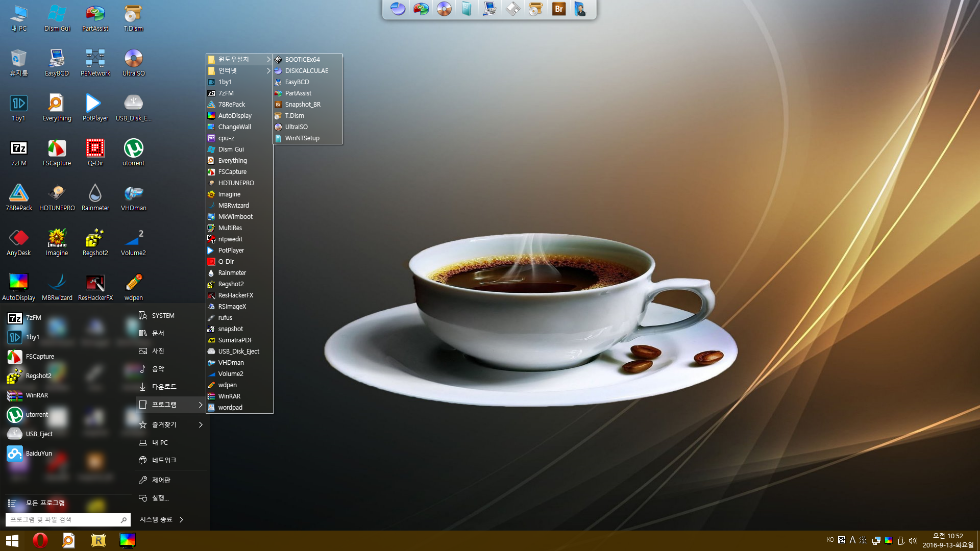Open Opera browser from the taskbar

tap(40, 540)
